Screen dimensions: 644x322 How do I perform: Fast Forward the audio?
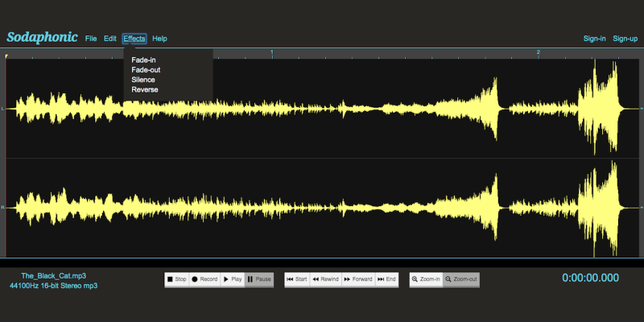pyautogui.click(x=357, y=279)
